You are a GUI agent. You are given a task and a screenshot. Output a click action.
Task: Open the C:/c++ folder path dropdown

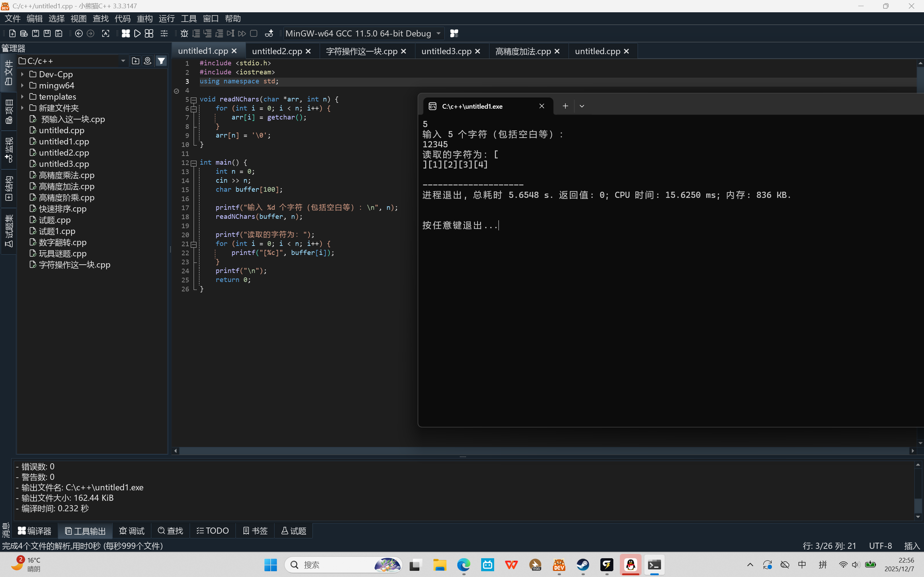click(123, 61)
